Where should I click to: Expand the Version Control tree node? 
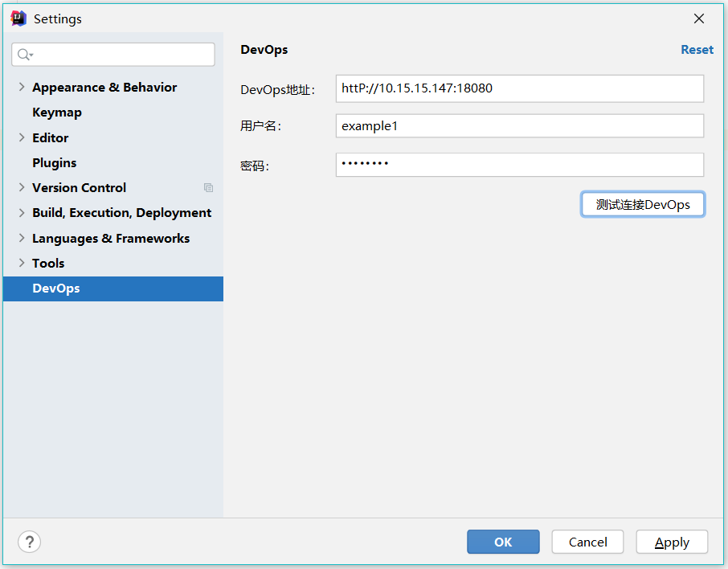coord(22,187)
